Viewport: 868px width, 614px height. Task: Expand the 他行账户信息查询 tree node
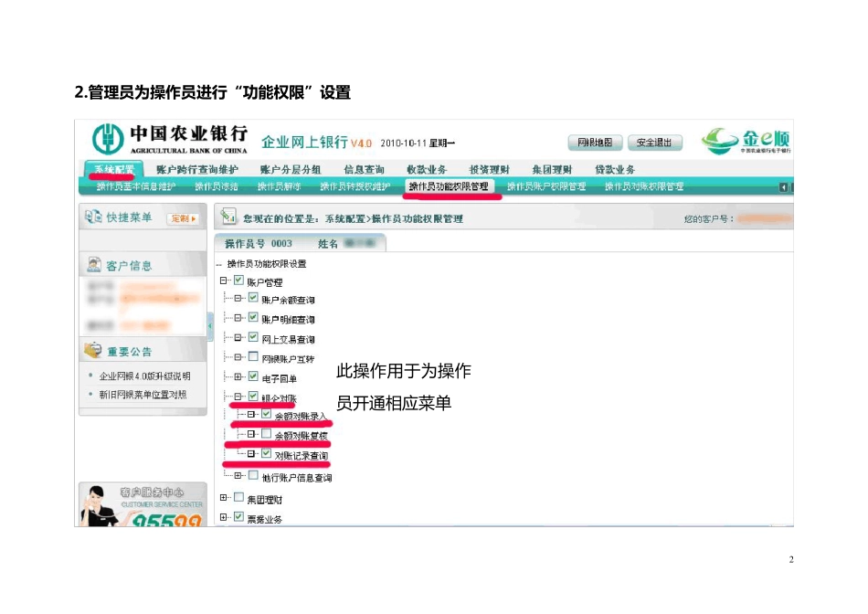(x=238, y=476)
